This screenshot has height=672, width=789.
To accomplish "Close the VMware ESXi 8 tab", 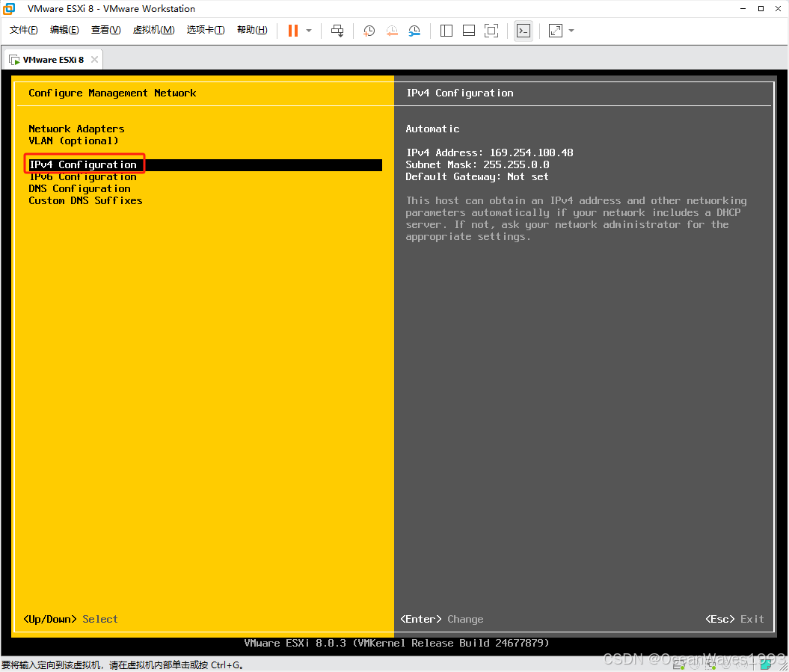I will point(94,59).
